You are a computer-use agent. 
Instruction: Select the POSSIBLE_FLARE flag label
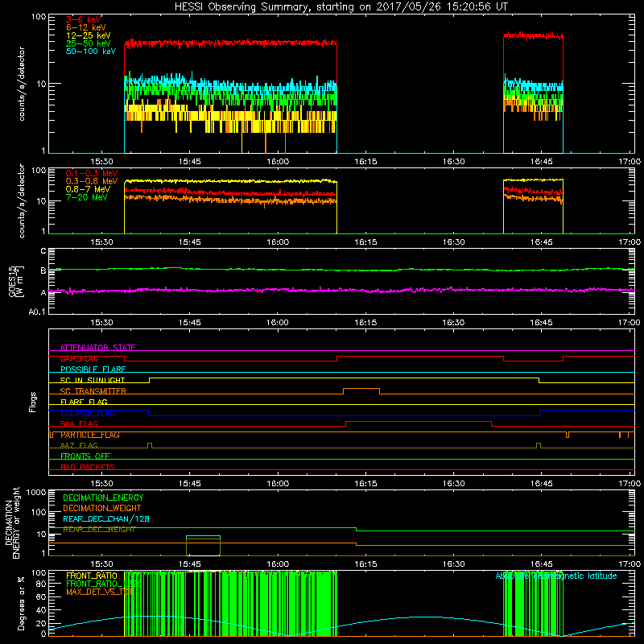[x=93, y=369]
